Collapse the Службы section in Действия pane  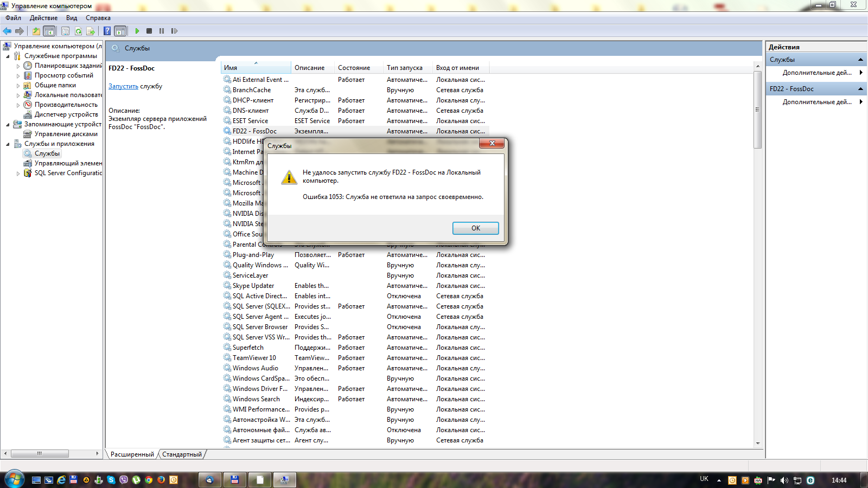tap(860, 60)
